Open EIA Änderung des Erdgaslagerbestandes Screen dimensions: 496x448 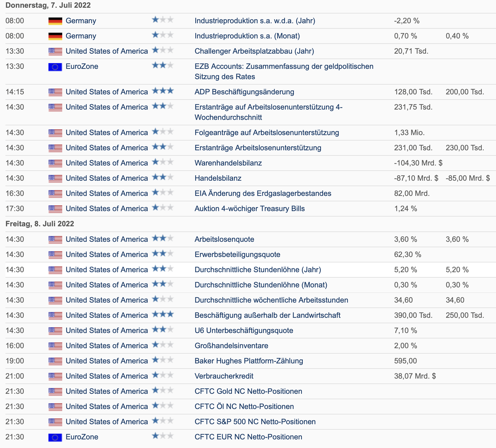coord(263,194)
